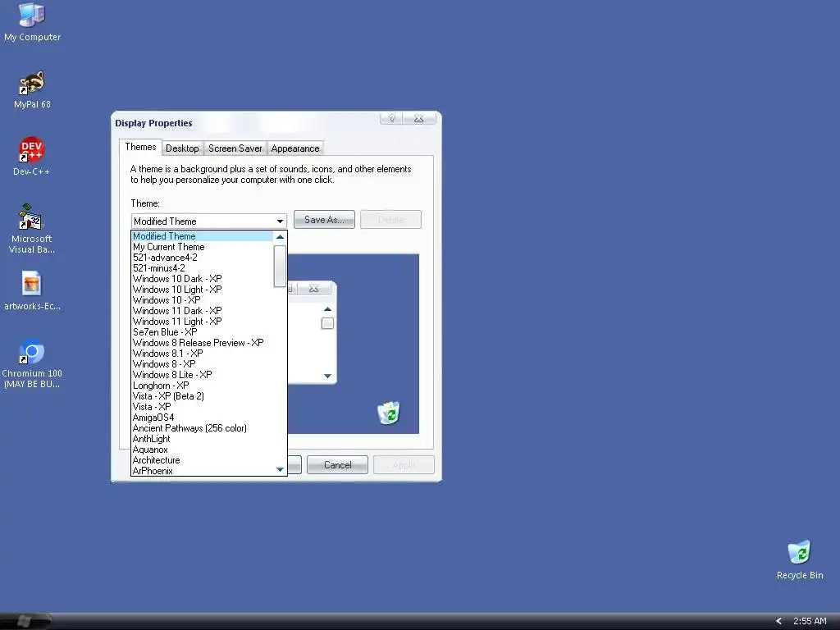Click the 2:55 AM taskbar clock
Screen dimensions: 840x630
click(x=810, y=621)
